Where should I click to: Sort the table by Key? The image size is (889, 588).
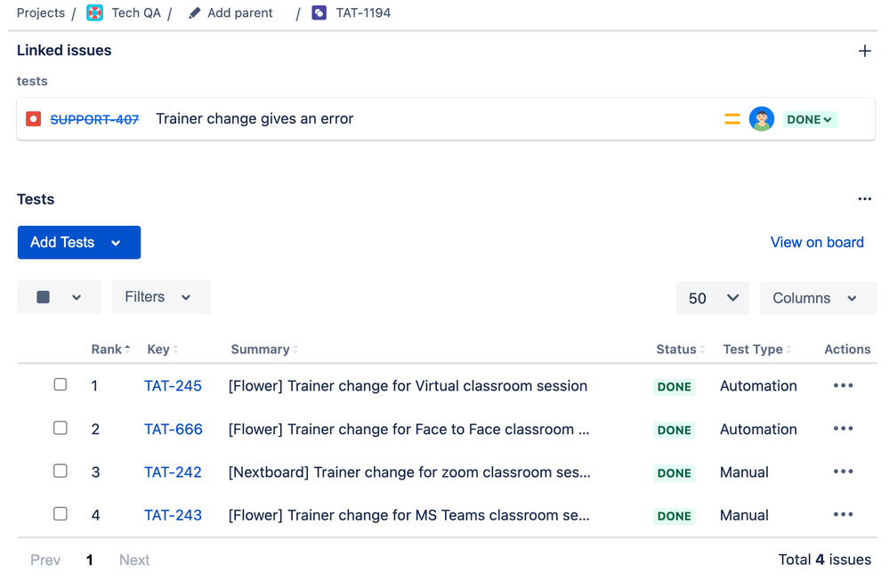(163, 350)
